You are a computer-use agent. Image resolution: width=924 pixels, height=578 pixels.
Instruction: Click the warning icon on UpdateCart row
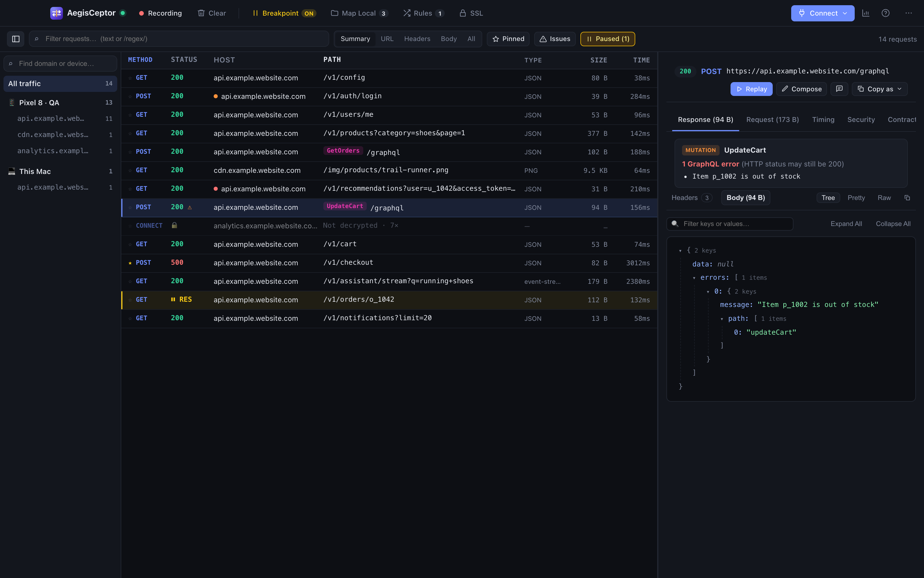[x=190, y=207]
